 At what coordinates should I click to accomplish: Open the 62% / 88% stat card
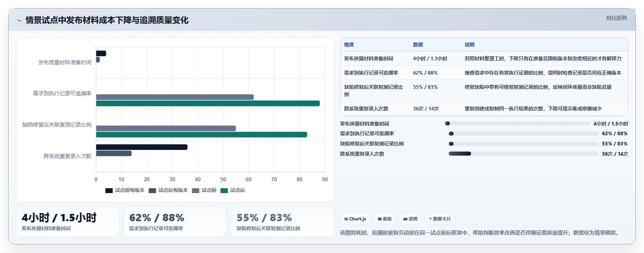pos(175,222)
